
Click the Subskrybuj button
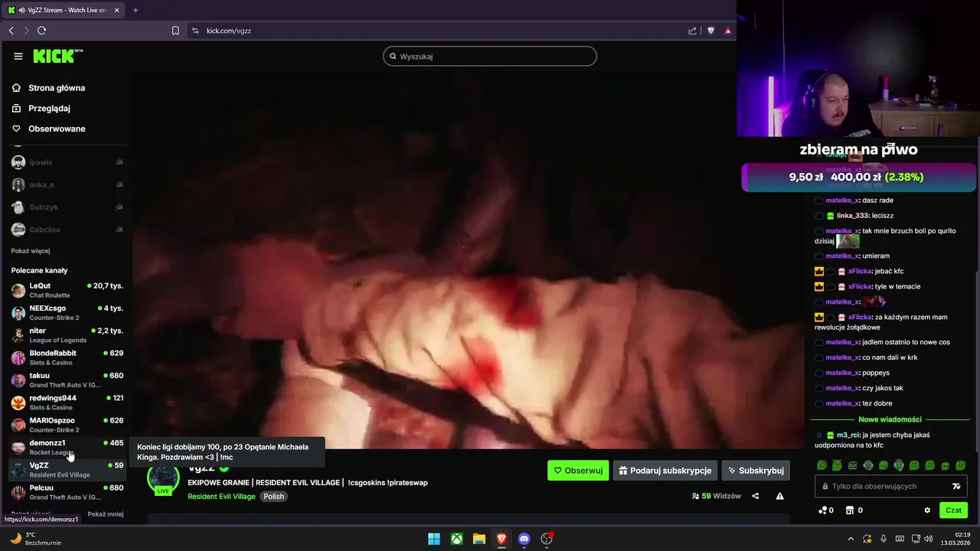point(755,471)
